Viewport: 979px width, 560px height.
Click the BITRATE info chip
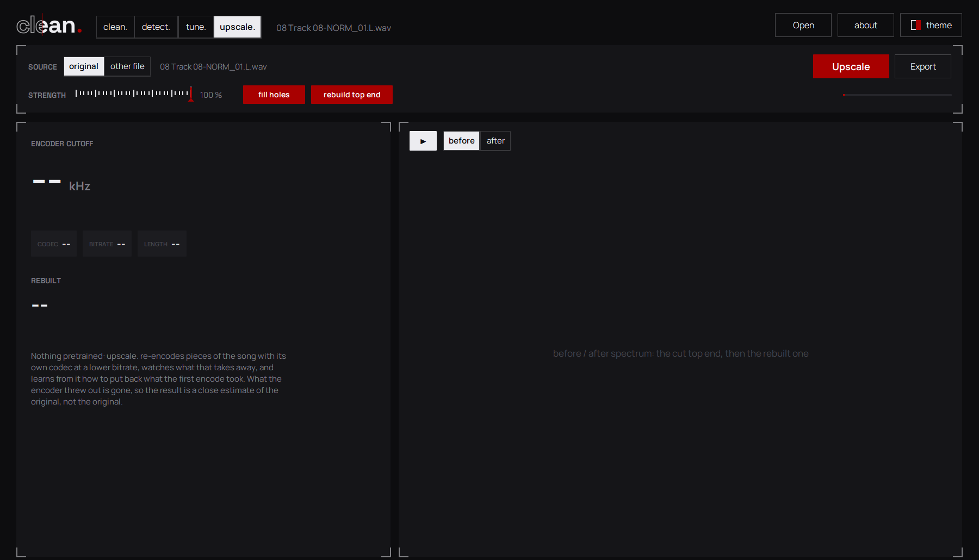click(x=107, y=244)
